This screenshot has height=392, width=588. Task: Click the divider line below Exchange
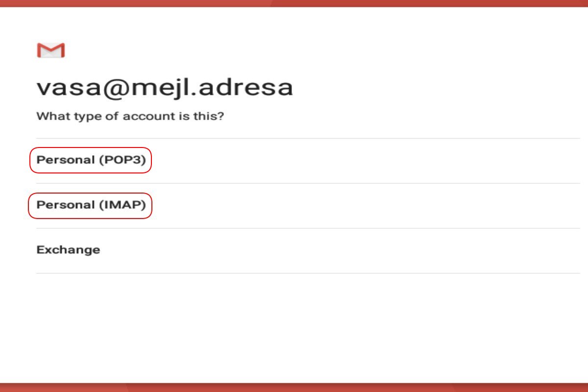coord(308,273)
